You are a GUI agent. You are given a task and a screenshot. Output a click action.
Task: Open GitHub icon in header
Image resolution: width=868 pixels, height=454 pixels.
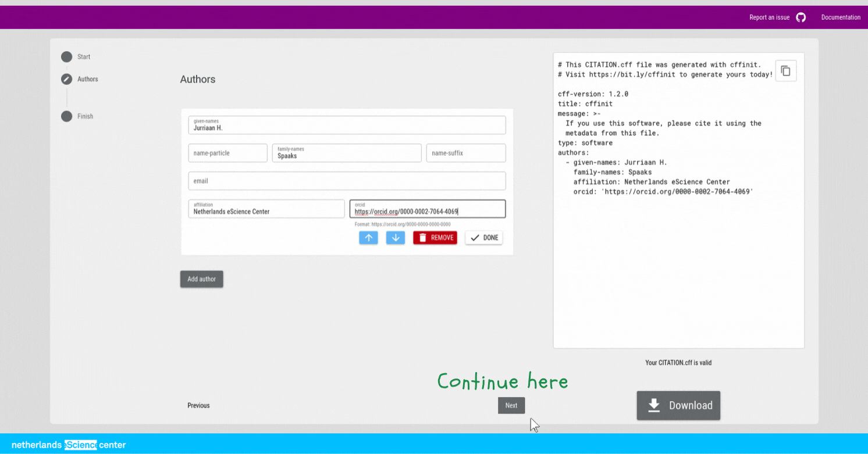tap(801, 17)
